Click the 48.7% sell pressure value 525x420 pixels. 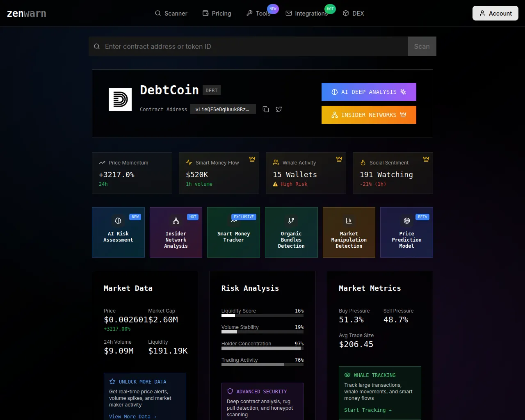click(396, 320)
